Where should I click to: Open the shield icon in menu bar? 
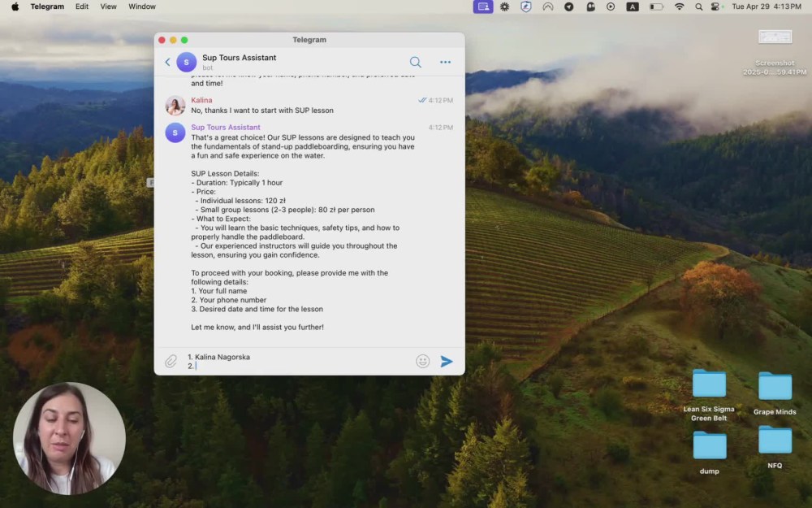pos(525,7)
